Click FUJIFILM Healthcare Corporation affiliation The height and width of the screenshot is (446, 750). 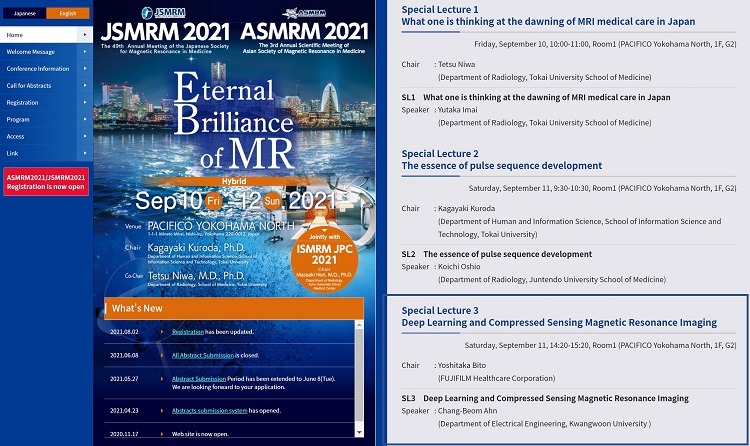tap(496, 378)
